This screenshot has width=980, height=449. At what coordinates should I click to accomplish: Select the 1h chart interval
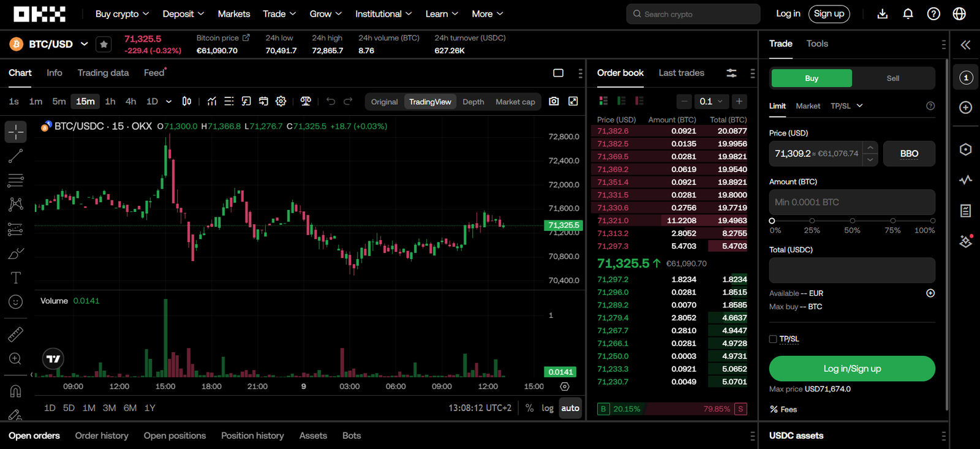pyautogui.click(x=110, y=102)
